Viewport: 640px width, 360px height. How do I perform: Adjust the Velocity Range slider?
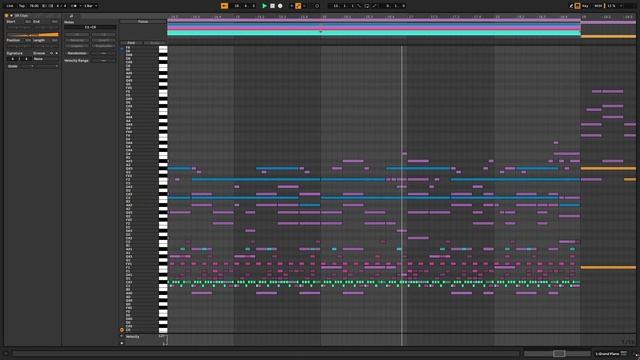tap(104, 60)
